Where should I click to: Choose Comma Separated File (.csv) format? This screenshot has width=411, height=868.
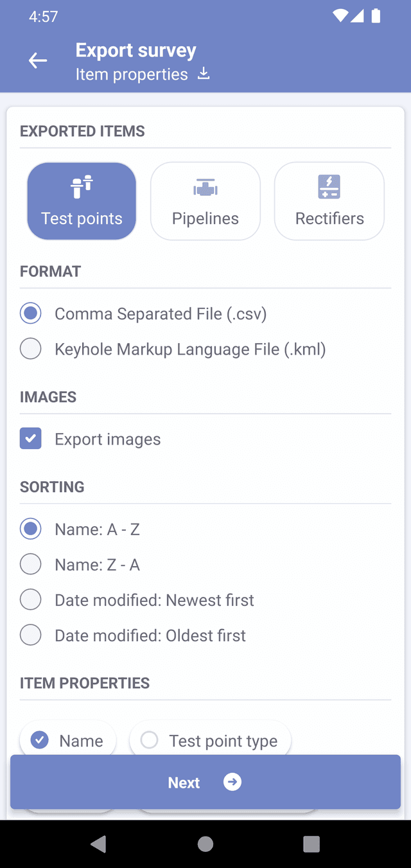point(31,314)
